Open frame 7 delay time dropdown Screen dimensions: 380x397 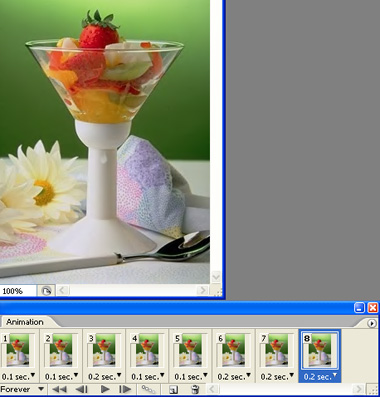click(x=276, y=377)
